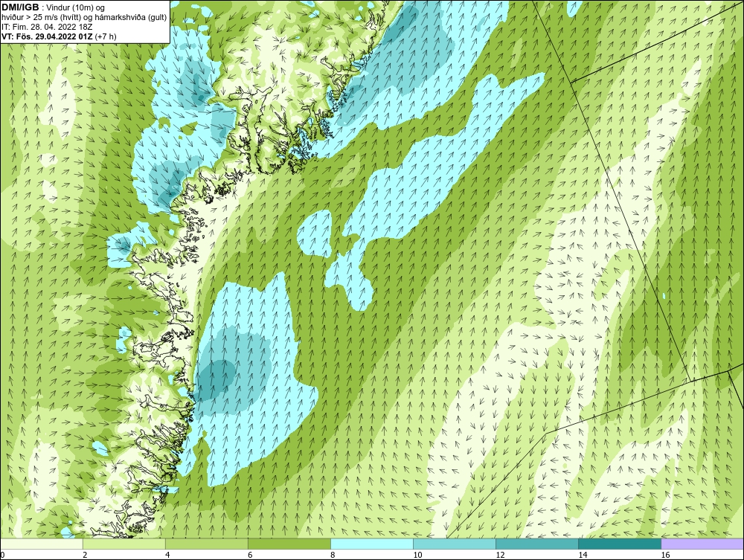Click the 0–2 m/s palest legend color band
This screenshot has height=560, width=744.
point(41,544)
